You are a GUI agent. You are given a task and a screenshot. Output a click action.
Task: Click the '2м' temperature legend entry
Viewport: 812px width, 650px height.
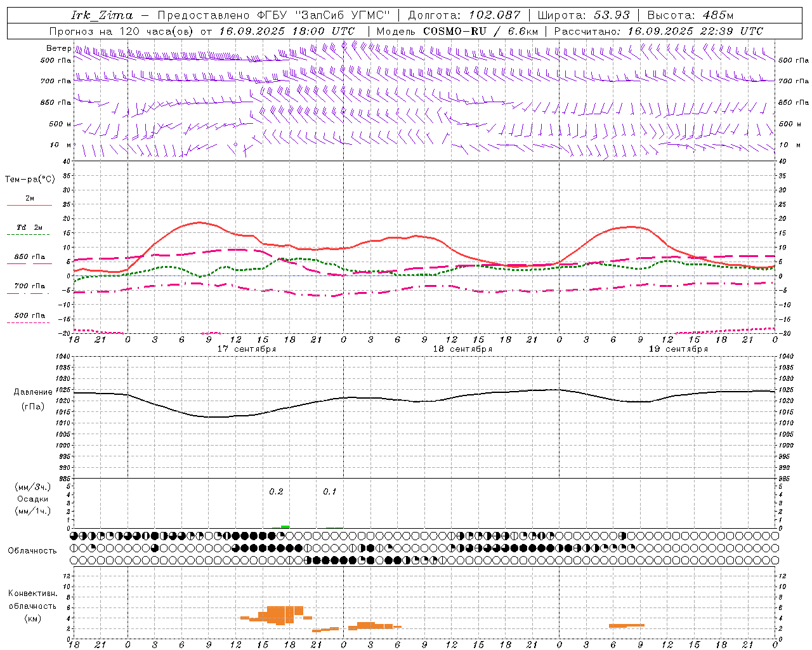click(x=30, y=199)
